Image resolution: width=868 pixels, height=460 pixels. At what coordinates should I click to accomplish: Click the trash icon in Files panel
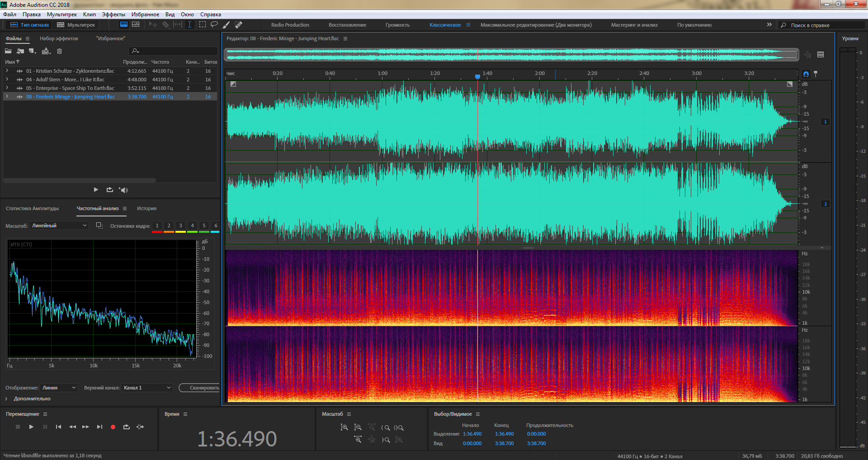point(59,51)
